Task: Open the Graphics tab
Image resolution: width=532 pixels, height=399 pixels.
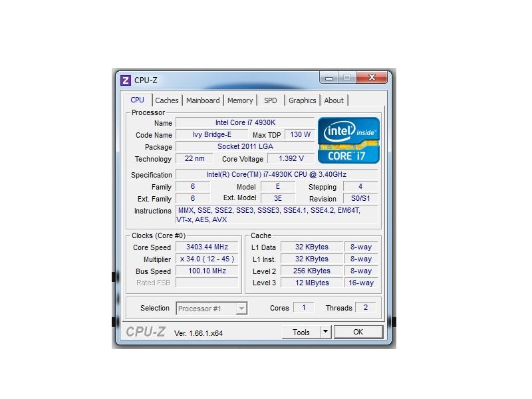Action: click(302, 100)
